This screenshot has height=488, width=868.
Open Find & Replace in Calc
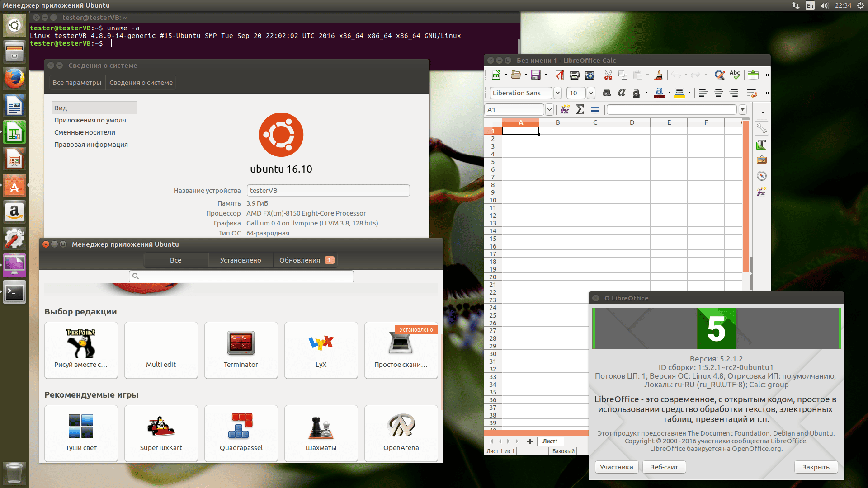pyautogui.click(x=720, y=75)
